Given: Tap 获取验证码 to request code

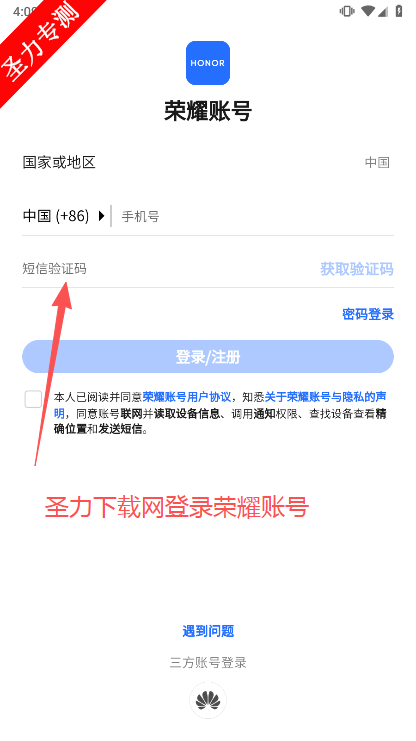Looking at the screenshot, I should pos(357,269).
